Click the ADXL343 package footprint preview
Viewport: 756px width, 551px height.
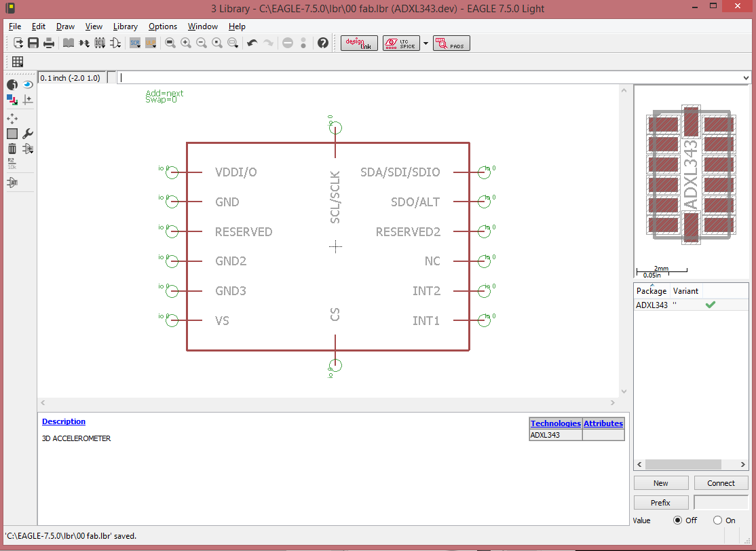pyautogui.click(x=691, y=175)
